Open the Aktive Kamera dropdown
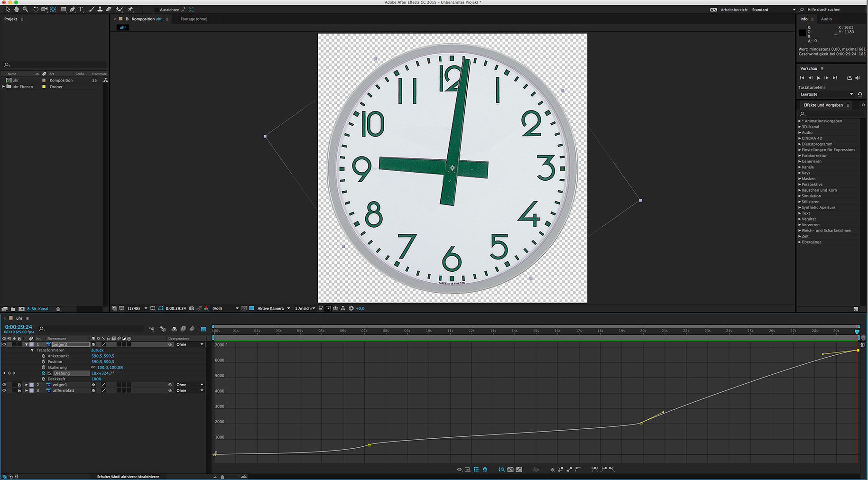The width and height of the screenshot is (868, 480). (274, 308)
